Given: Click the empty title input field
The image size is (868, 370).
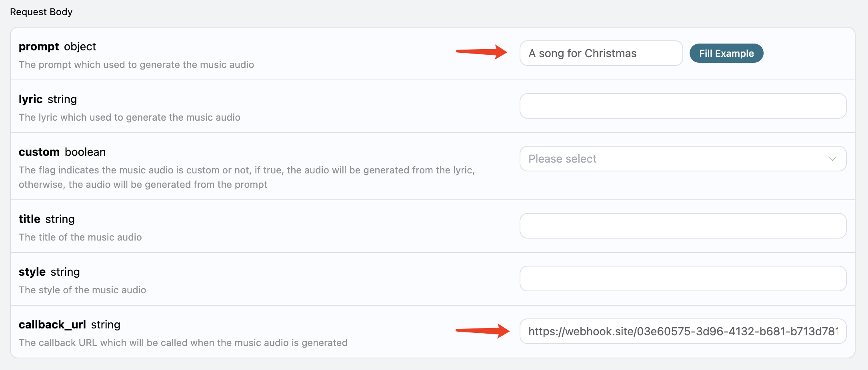Looking at the screenshot, I should 683,226.
